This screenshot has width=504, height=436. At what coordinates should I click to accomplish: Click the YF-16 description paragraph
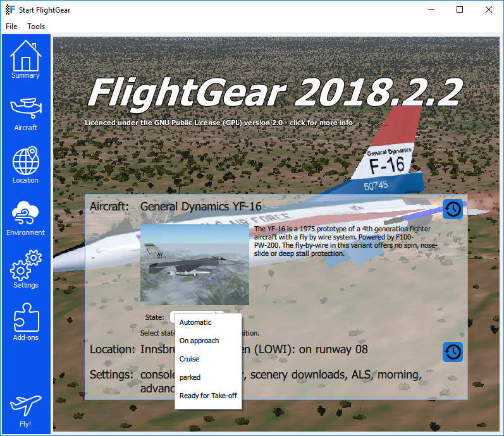pos(345,241)
